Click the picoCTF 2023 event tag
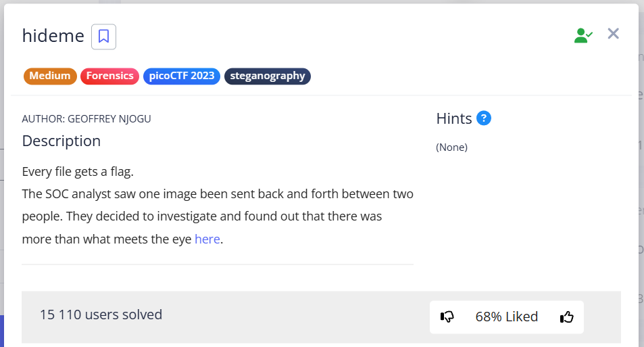The image size is (644, 347). 181,76
